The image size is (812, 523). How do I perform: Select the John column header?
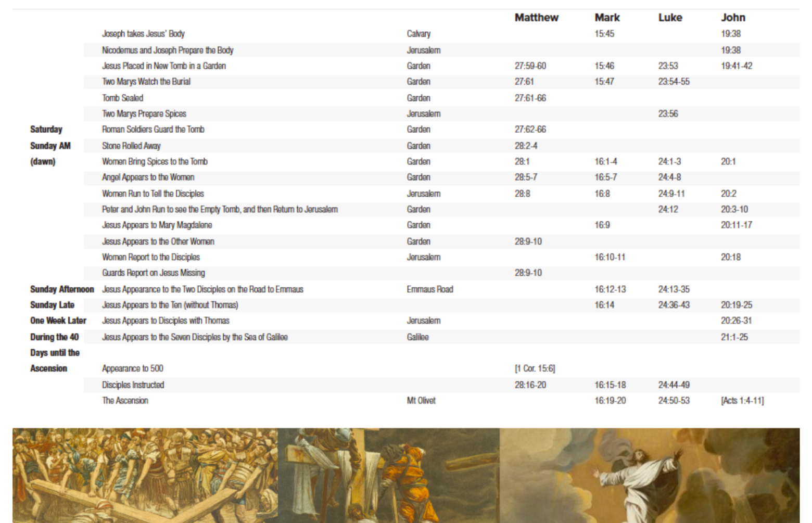click(x=733, y=18)
